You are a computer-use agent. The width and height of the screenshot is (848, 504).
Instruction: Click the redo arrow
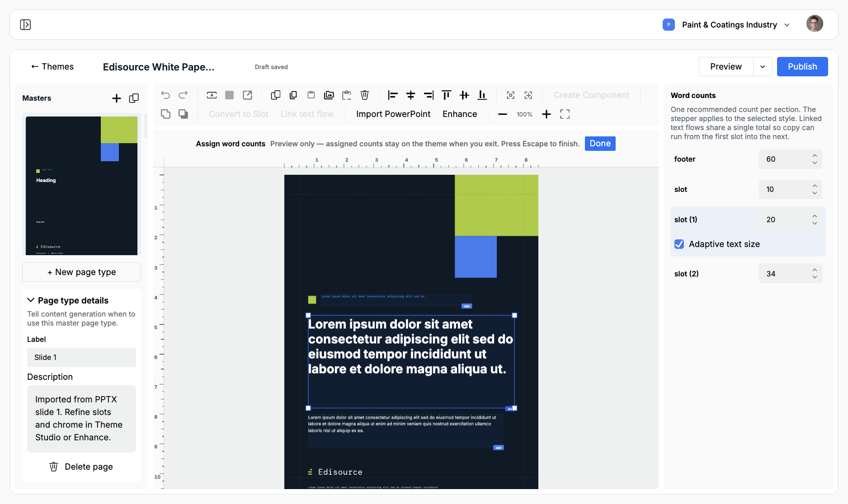click(x=183, y=95)
